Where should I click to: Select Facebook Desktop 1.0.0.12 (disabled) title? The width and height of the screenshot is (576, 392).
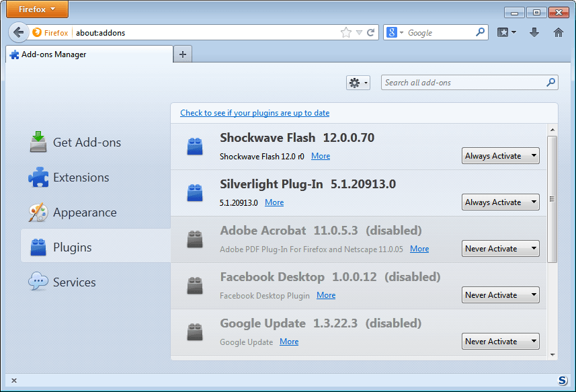click(330, 277)
